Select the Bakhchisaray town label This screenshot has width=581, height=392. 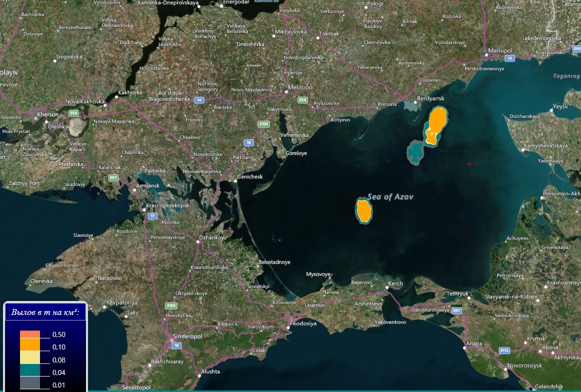pos(167,361)
